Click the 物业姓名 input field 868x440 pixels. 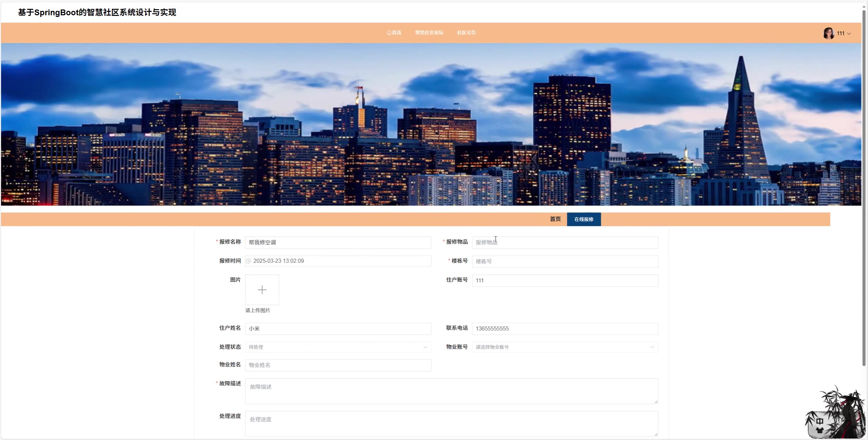[x=338, y=365]
